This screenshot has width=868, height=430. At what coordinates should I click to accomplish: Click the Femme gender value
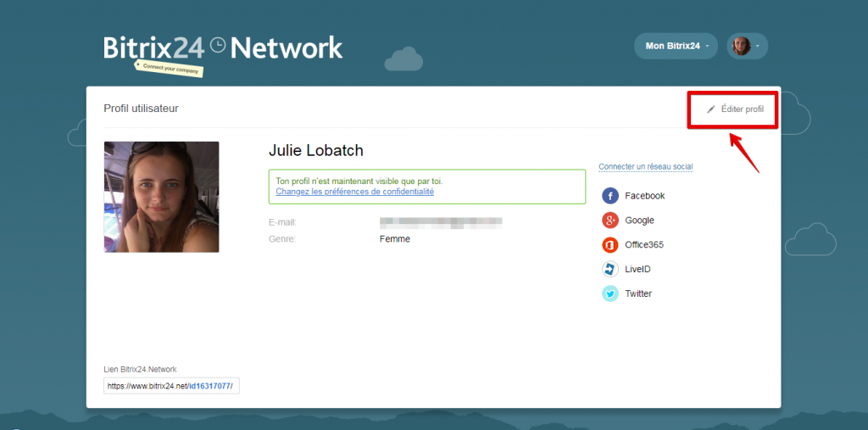point(395,239)
